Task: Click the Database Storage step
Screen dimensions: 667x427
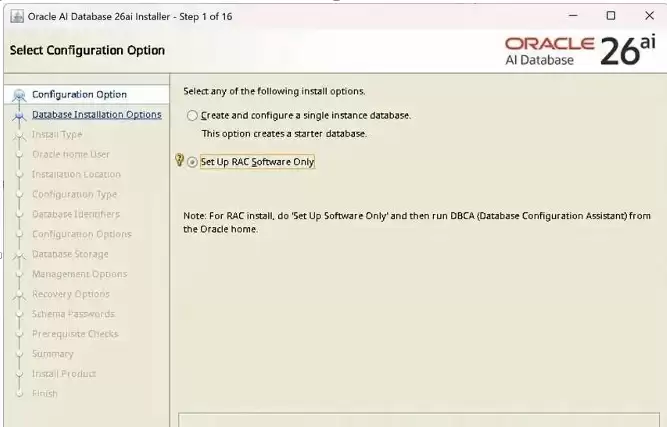Action: coord(70,254)
